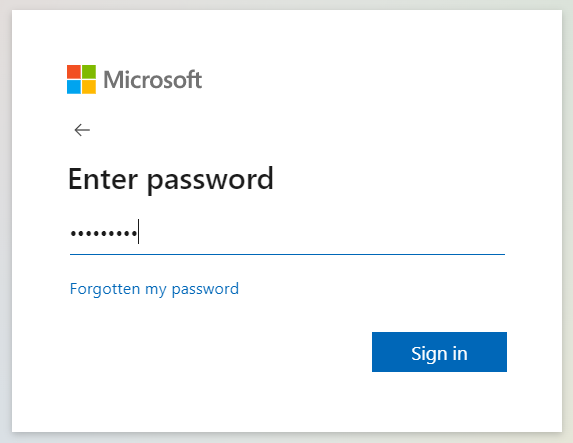This screenshot has height=443, width=573.
Task: Click the Microsoft wordmark text
Action: [152, 79]
